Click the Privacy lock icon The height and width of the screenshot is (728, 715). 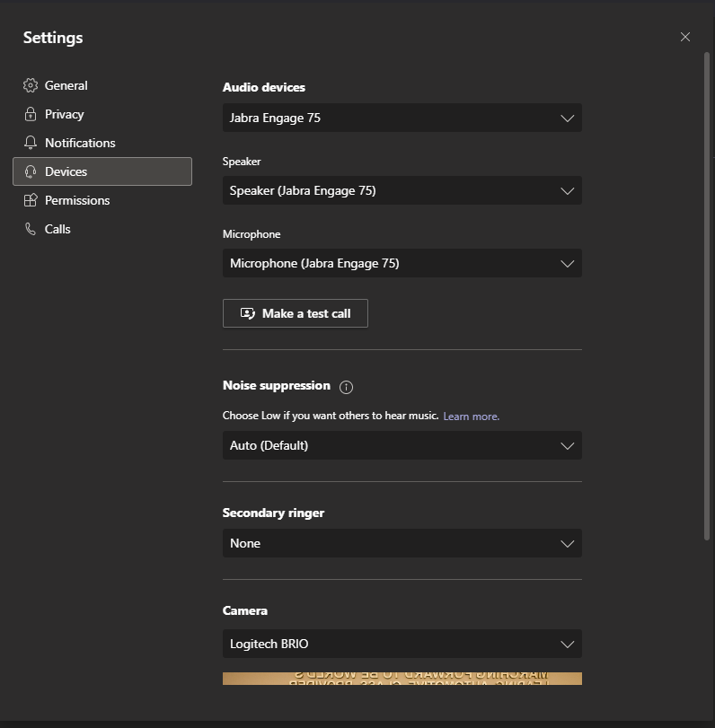(x=31, y=114)
